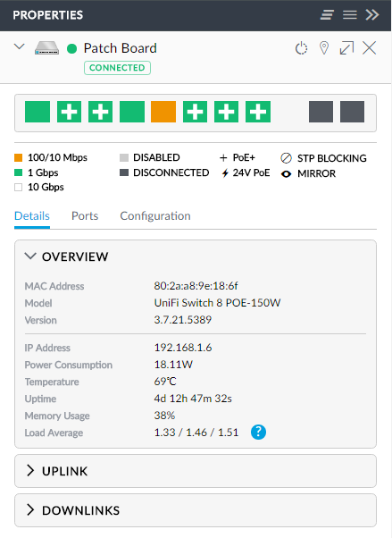Click the version value 3.7.21.5389
This screenshot has width=392, height=538.
click(x=183, y=320)
